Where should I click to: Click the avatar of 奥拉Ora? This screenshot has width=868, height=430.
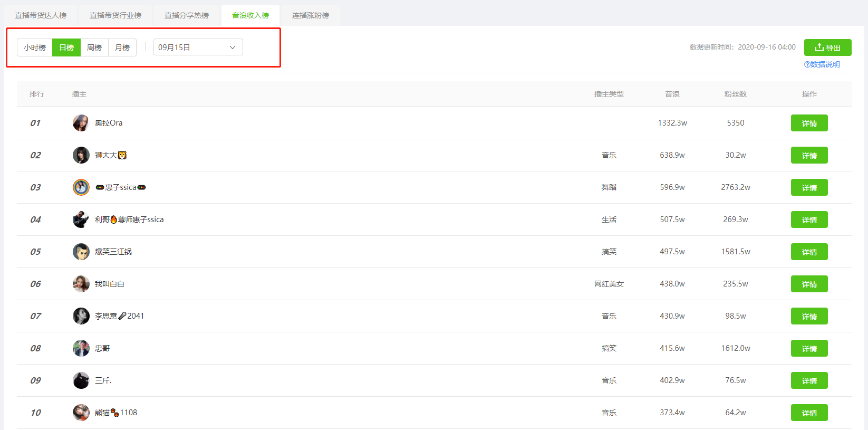[81, 123]
